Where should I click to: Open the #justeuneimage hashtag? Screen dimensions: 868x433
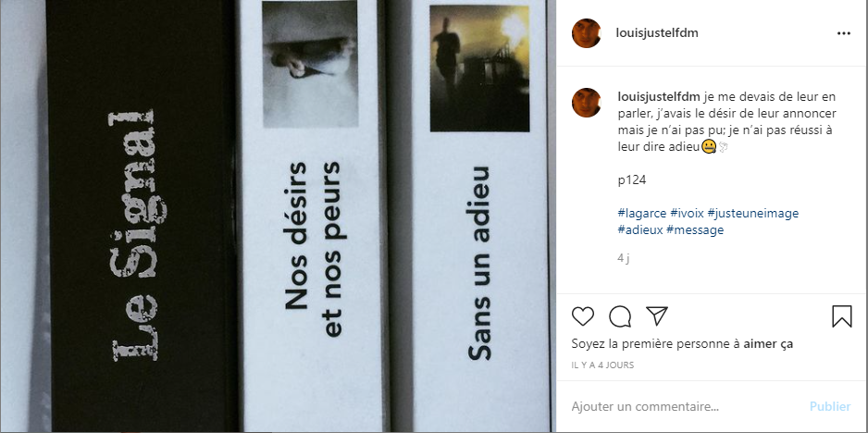(753, 213)
